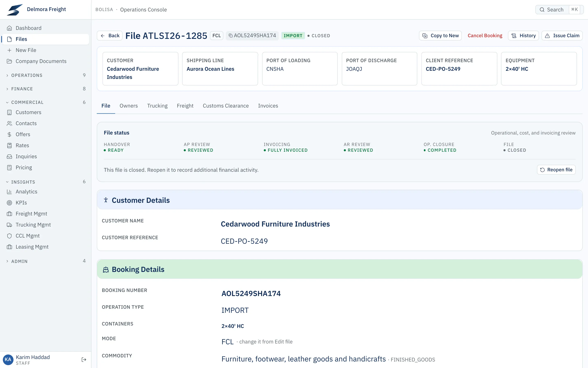Screen dimensions: 588x368
Task: Click PORT OF LOADING value CNSHA
Action: pos(275,69)
